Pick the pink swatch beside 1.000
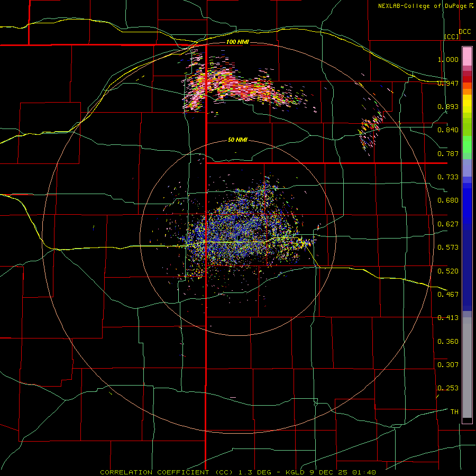 [467, 57]
